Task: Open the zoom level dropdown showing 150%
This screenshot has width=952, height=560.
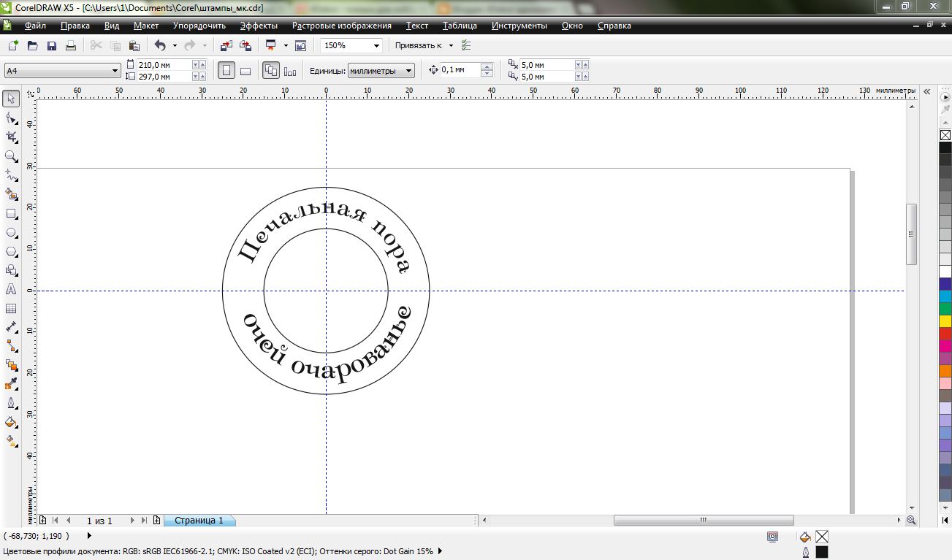Action: click(378, 45)
